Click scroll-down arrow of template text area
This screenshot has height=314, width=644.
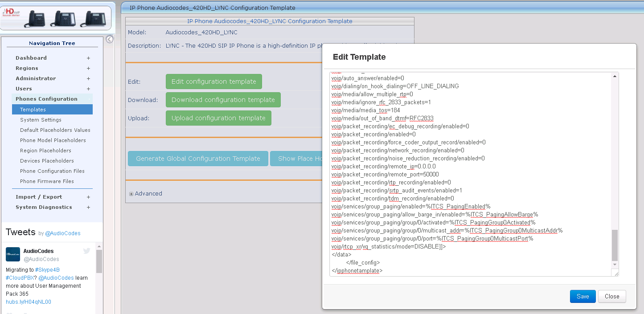point(615,265)
